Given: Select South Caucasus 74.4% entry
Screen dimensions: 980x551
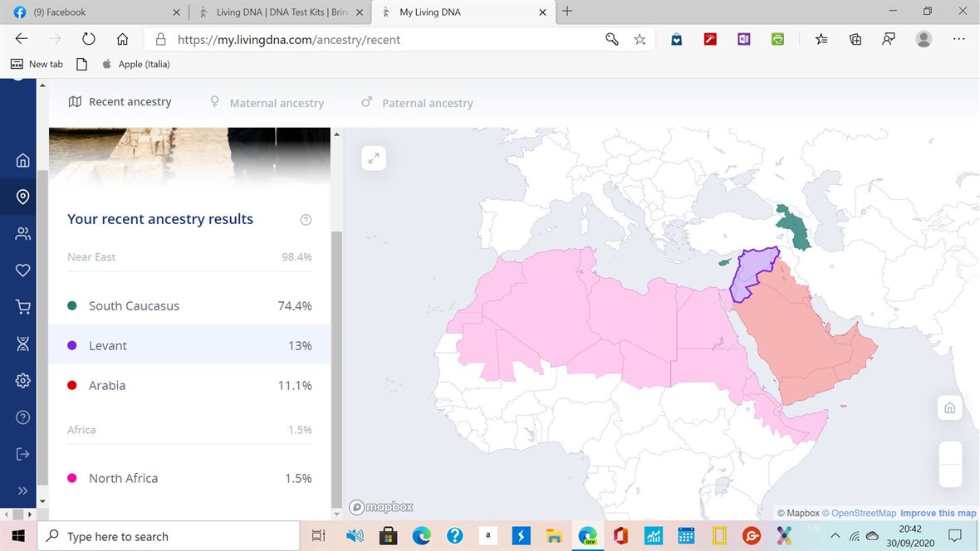Looking at the screenshot, I should pyautogui.click(x=189, y=305).
